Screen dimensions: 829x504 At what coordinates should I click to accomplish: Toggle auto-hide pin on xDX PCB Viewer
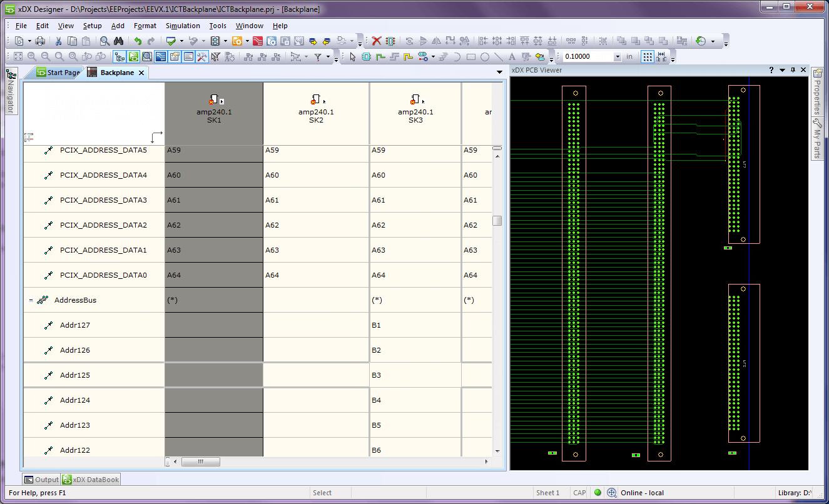point(793,70)
